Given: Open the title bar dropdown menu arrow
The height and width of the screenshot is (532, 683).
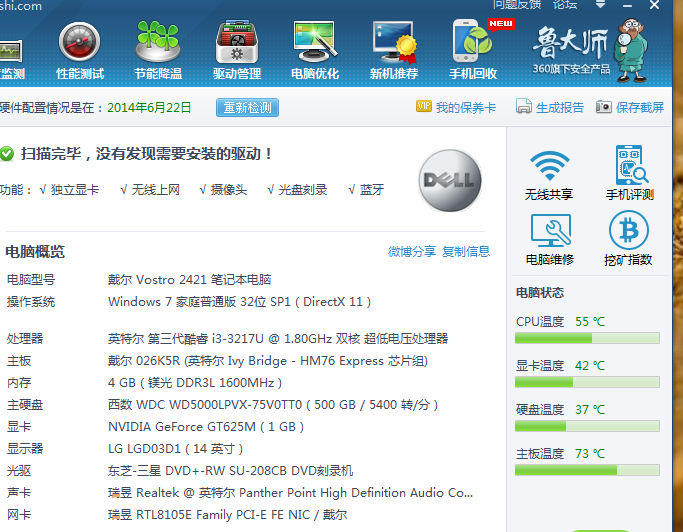Looking at the screenshot, I should click(x=600, y=4).
